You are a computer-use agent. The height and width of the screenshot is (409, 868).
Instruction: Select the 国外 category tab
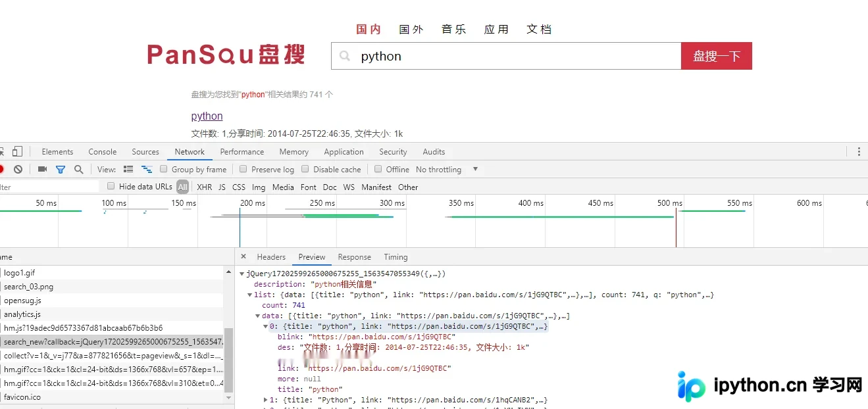(x=411, y=29)
